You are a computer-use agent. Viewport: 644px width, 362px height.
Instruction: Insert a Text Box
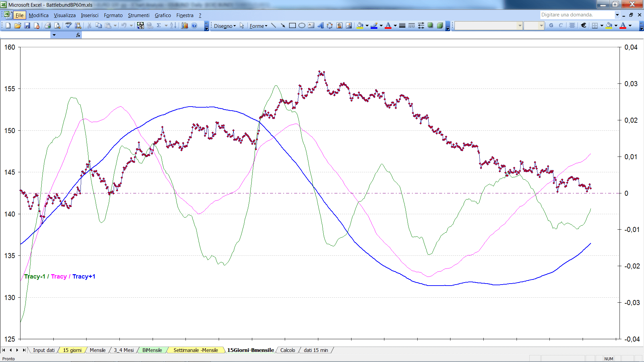pyautogui.click(x=311, y=25)
